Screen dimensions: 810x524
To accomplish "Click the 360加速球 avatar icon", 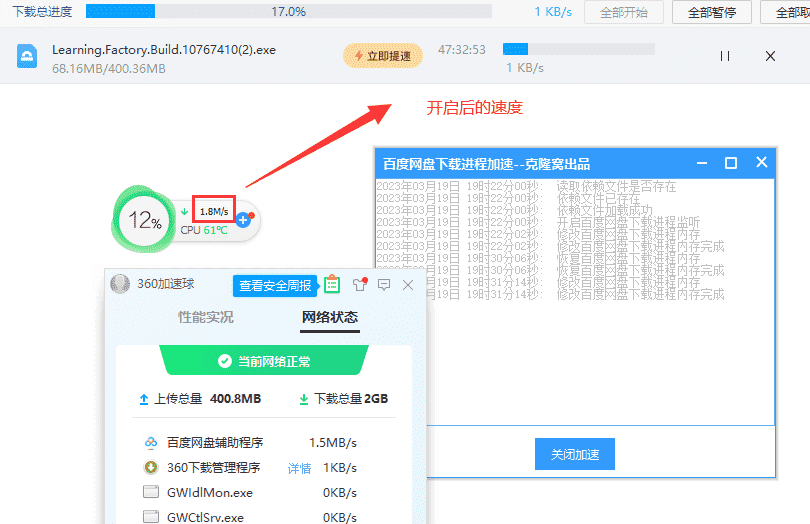I will point(120,284).
